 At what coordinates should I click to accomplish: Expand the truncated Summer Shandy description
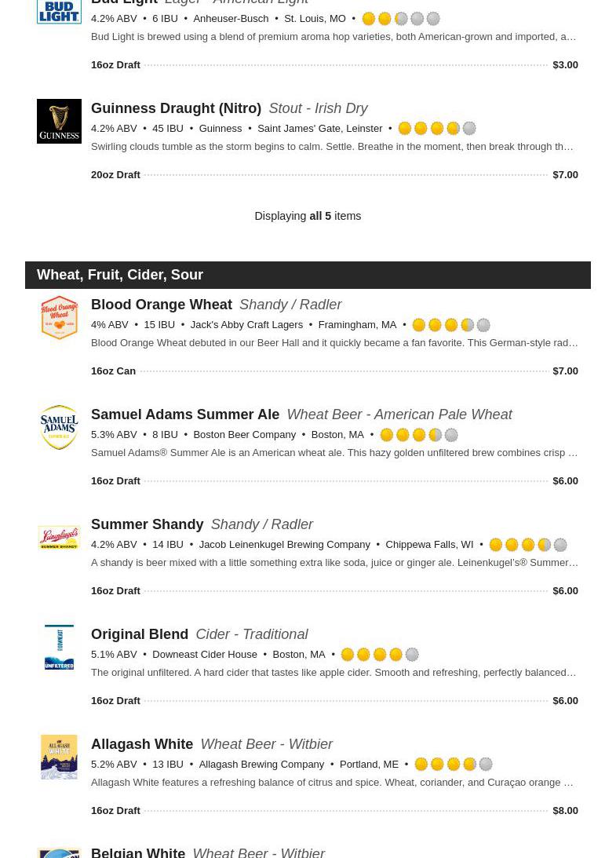click(334, 563)
